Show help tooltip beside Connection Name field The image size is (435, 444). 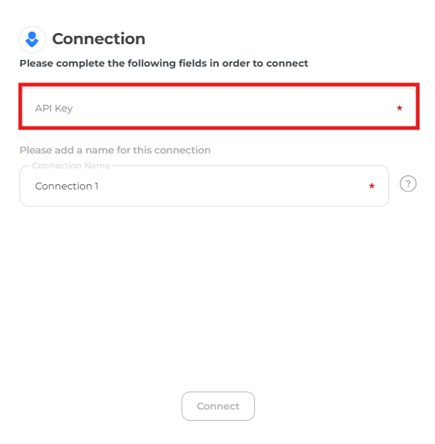(x=408, y=184)
